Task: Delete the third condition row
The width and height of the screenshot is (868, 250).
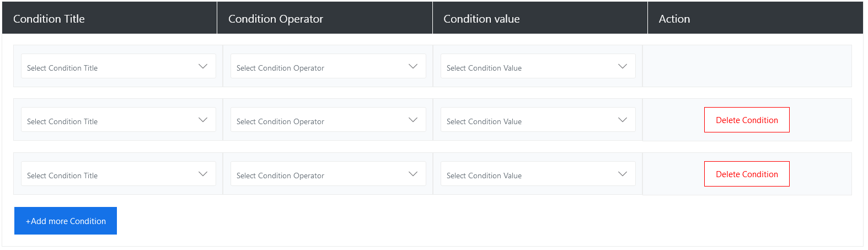Action: point(747,174)
